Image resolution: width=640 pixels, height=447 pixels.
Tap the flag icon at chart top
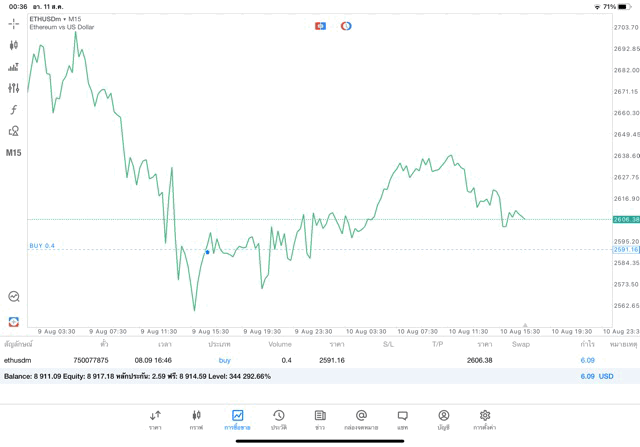coord(320,26)
